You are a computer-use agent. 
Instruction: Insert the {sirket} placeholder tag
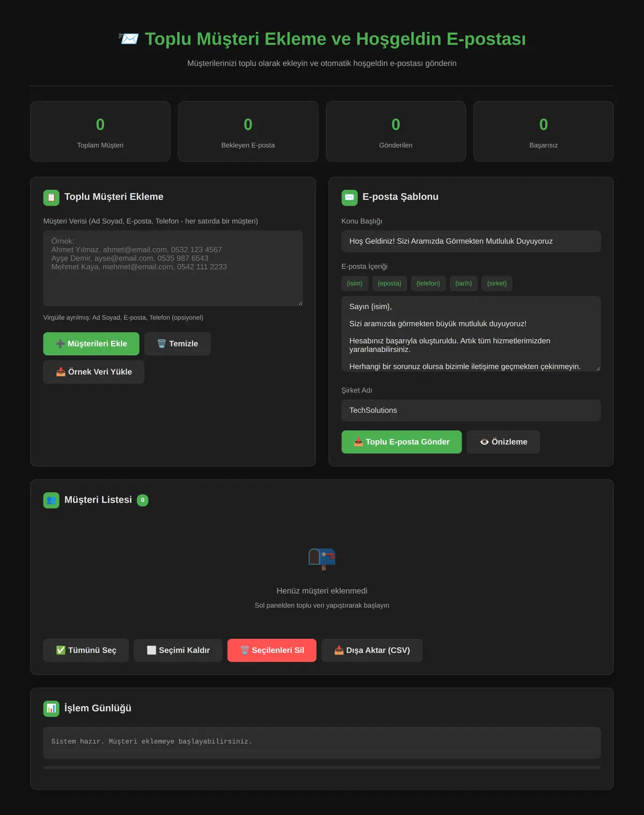497,283
